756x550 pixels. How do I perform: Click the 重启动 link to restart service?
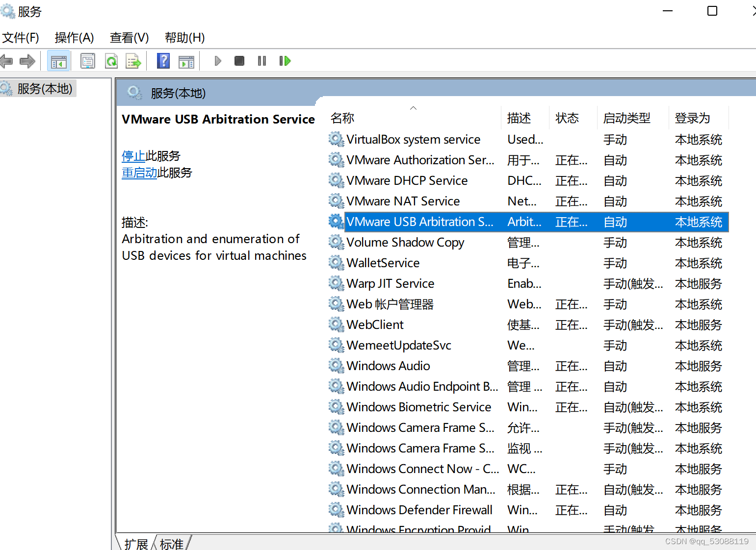(x=139, y=173)
